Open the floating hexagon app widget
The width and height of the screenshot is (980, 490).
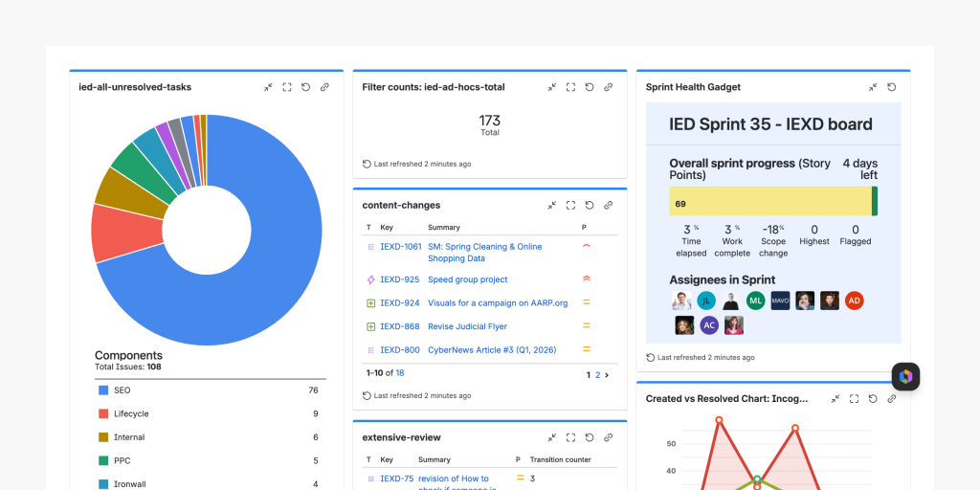(x=905, y=377)
